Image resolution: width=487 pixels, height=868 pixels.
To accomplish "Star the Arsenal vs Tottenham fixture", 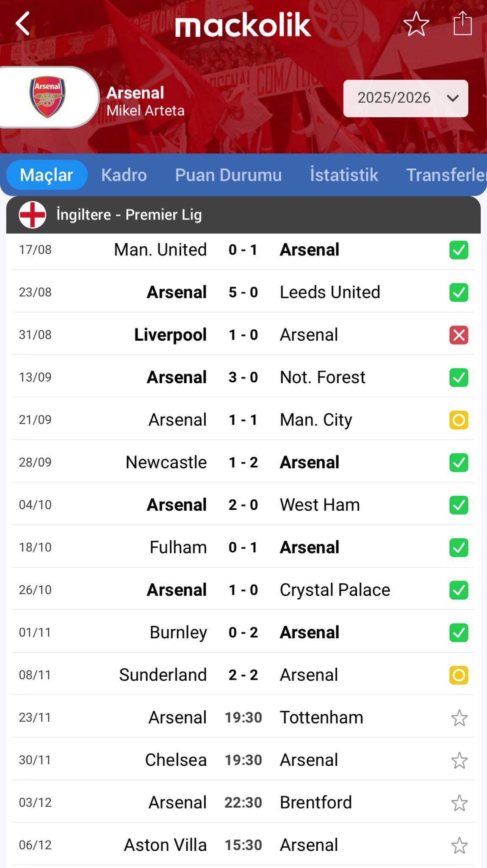I will [x=459, y=718].
